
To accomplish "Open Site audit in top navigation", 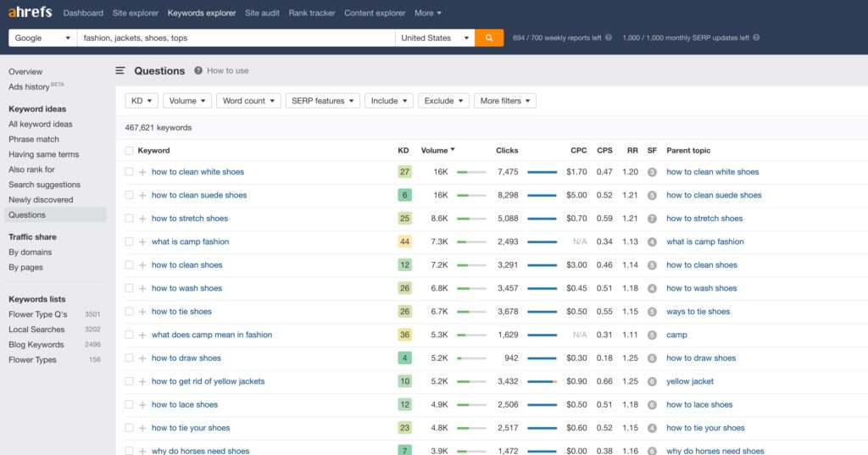I will coord(262,13).
